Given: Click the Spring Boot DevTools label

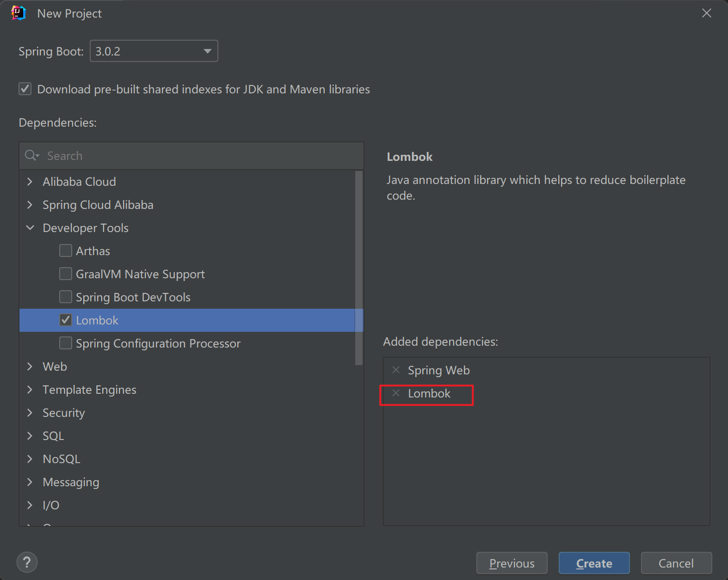Looking at the screenshot, I should point(133,297).
